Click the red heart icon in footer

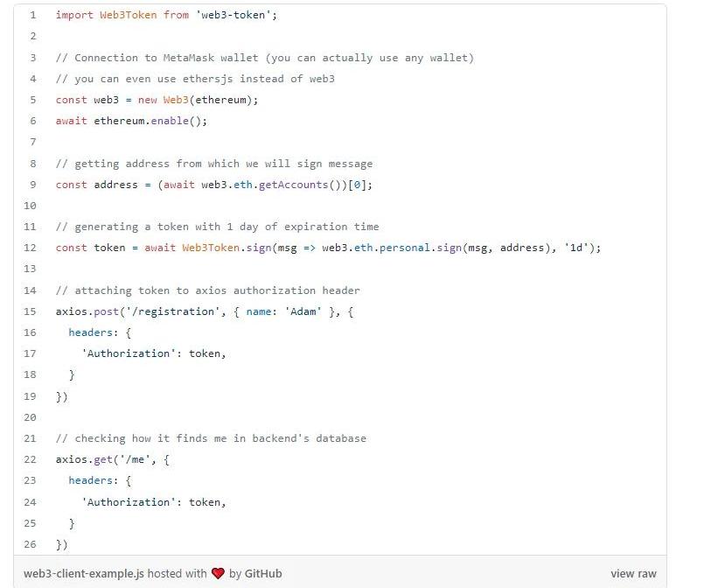click(218, 574)
